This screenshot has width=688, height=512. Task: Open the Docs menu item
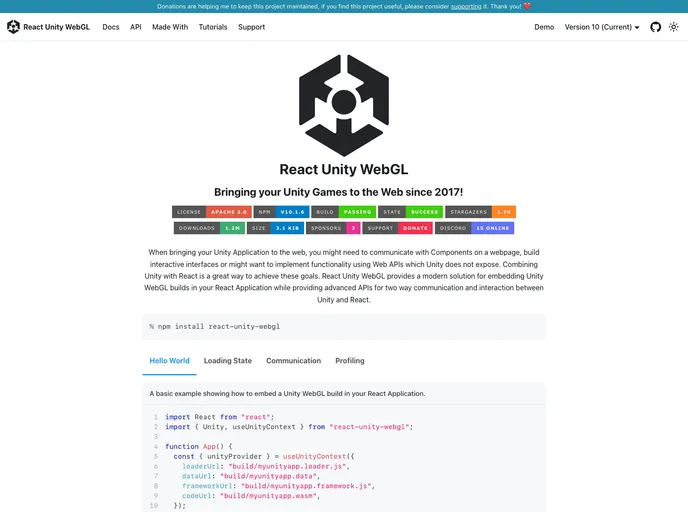tap(111, 27)
